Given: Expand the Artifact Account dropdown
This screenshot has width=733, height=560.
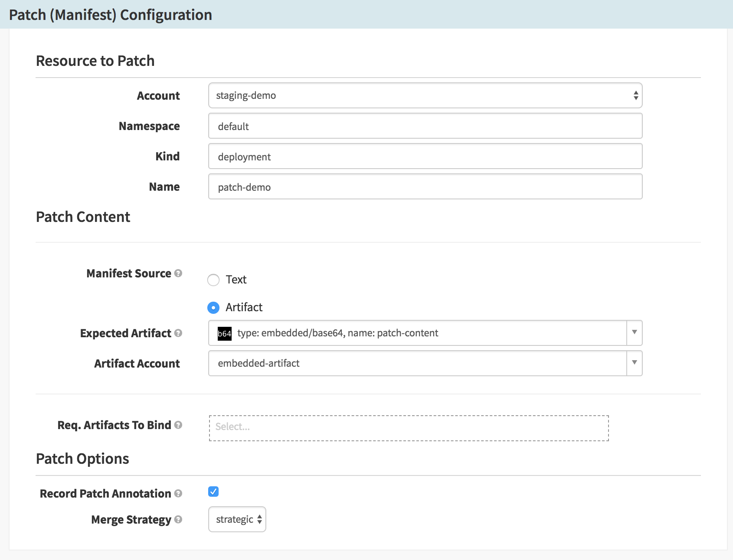Looking at the screenshot, I should [635, 363].
